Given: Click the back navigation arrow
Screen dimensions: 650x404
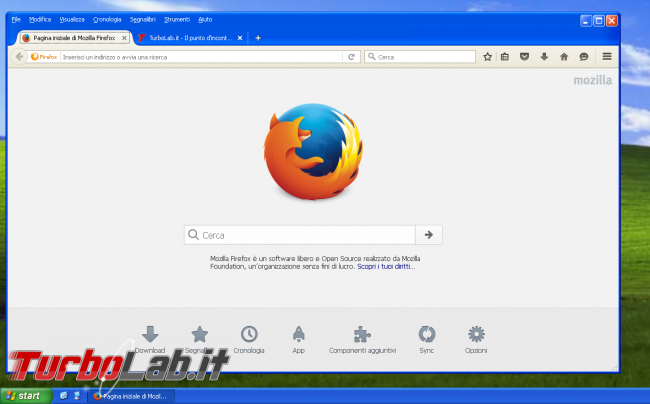Looking at the screenshot, I should pos(19,57).
